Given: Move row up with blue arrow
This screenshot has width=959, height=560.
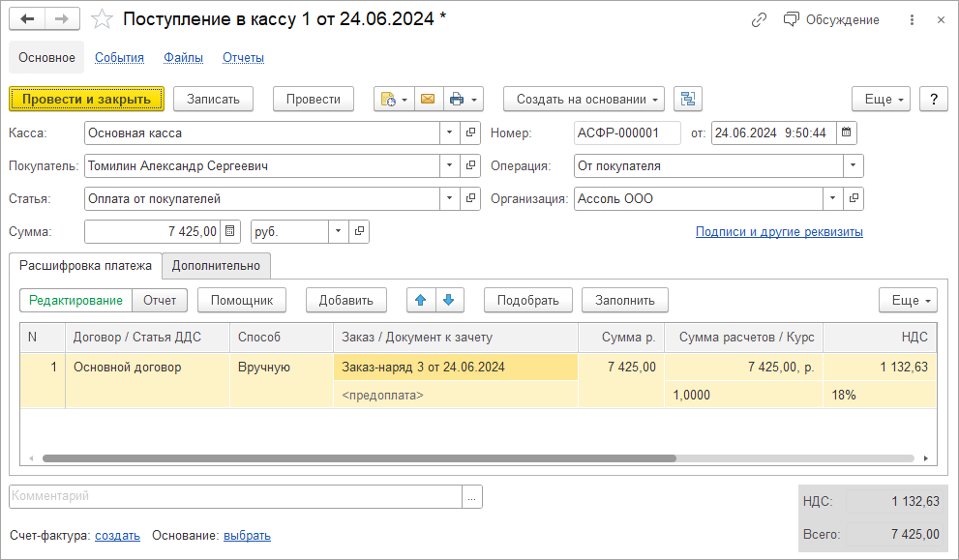Looking at the screenshot, I should (x=421, y=300).
